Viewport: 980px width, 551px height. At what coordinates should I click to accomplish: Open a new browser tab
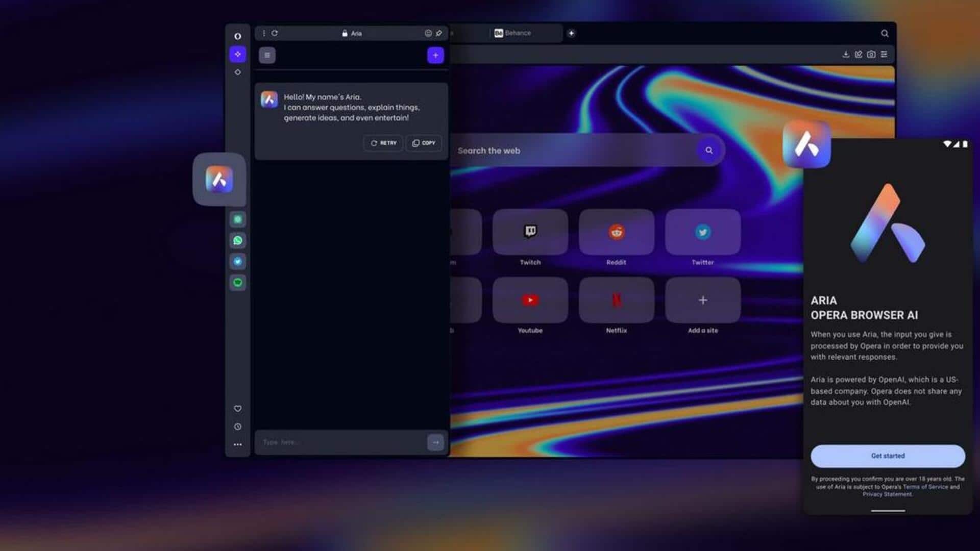coord(571,33)
